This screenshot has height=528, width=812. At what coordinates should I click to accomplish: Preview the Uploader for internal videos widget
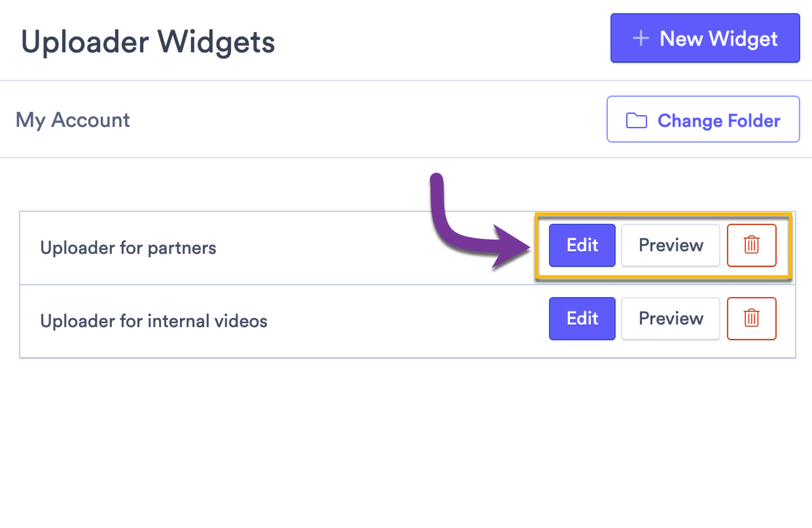click(670, 318)
